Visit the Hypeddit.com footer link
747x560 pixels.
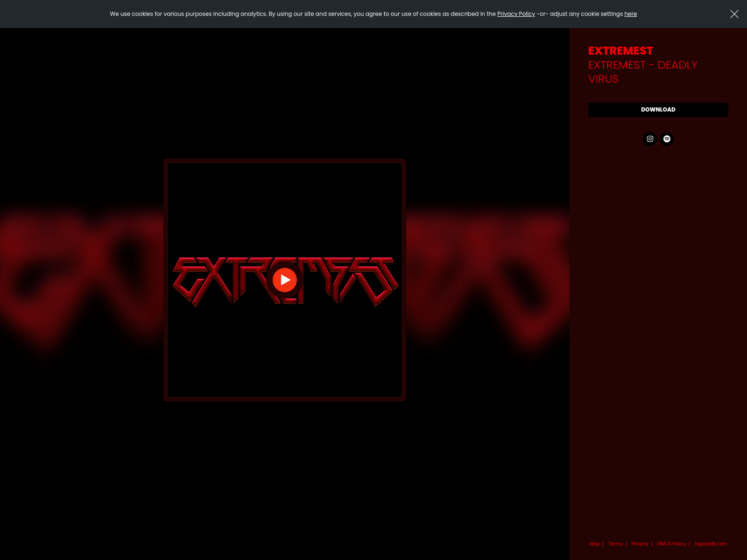711,544
